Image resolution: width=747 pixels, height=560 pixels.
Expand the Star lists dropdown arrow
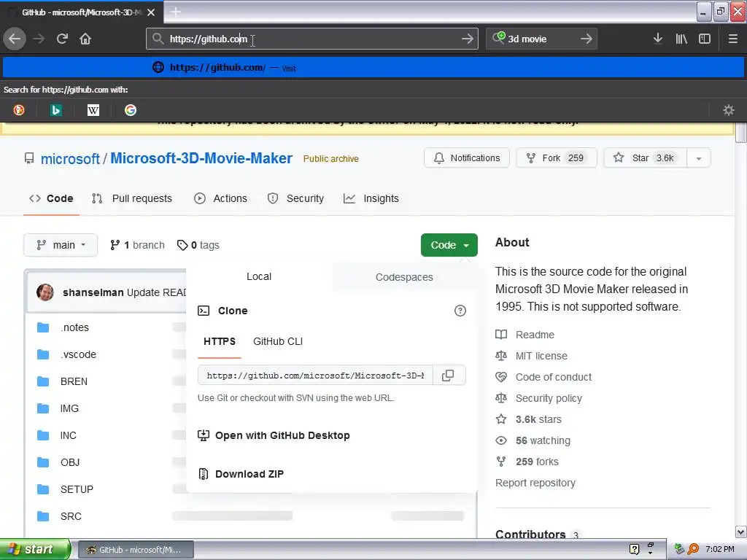pyautogui.click(x=699, y=158)
